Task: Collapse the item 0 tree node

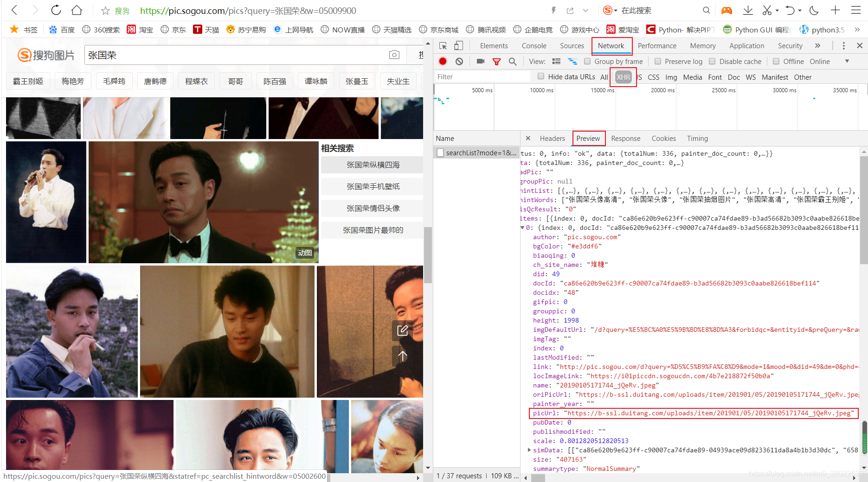Action: [x=522, y=228]
